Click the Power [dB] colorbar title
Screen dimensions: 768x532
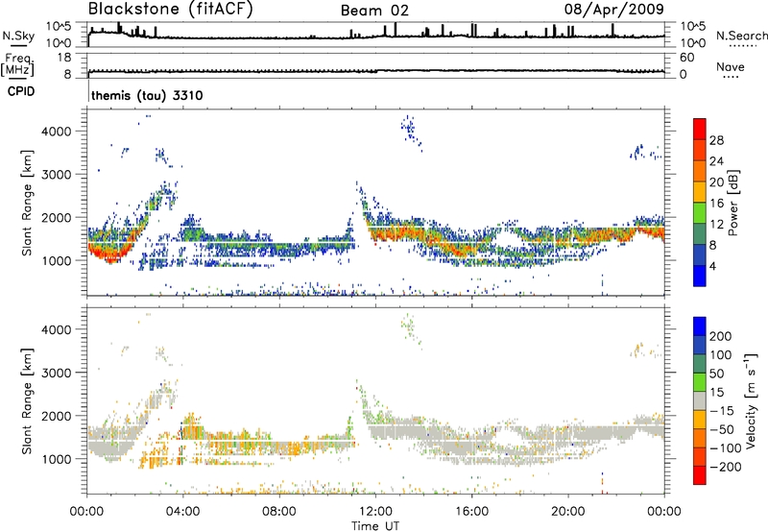point(733,203)
